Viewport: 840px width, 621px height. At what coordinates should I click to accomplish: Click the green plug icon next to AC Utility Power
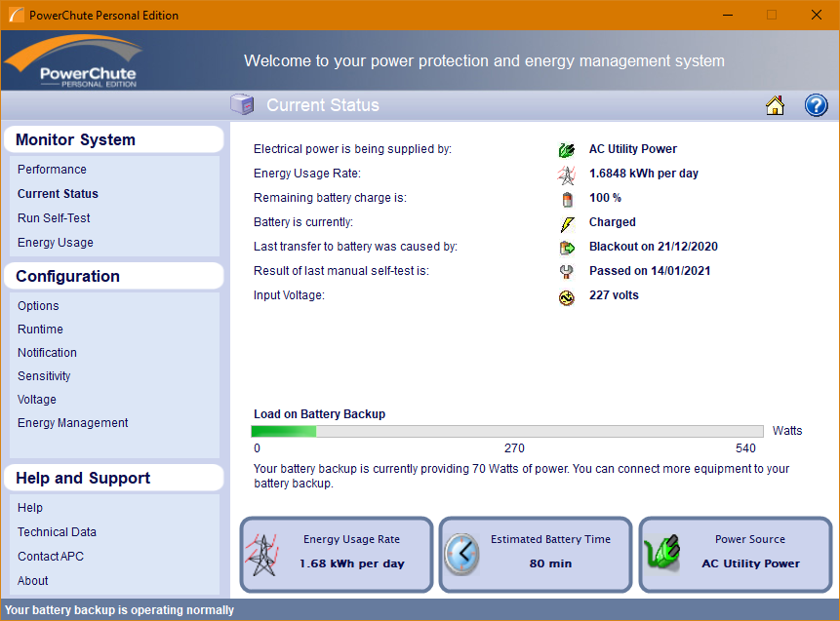pos(566,150)
